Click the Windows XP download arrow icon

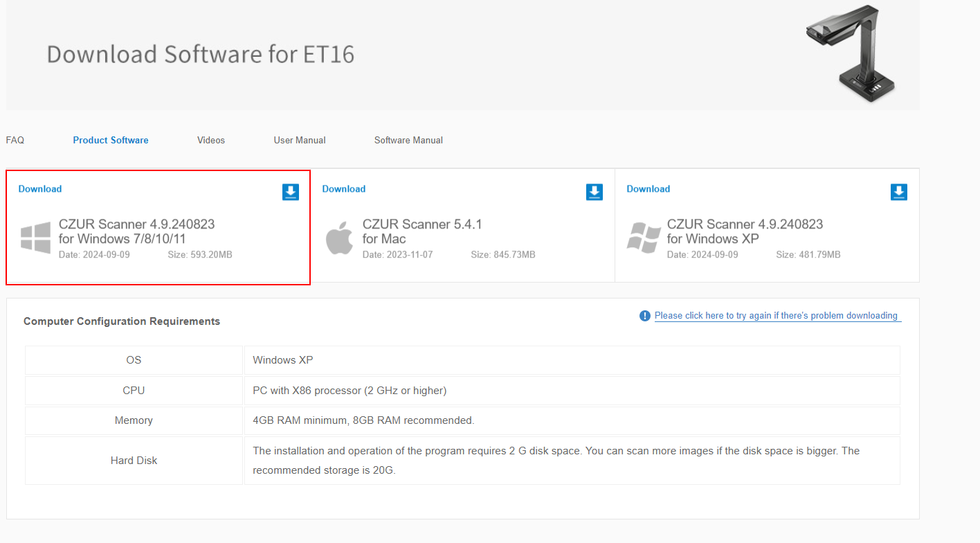898,192
